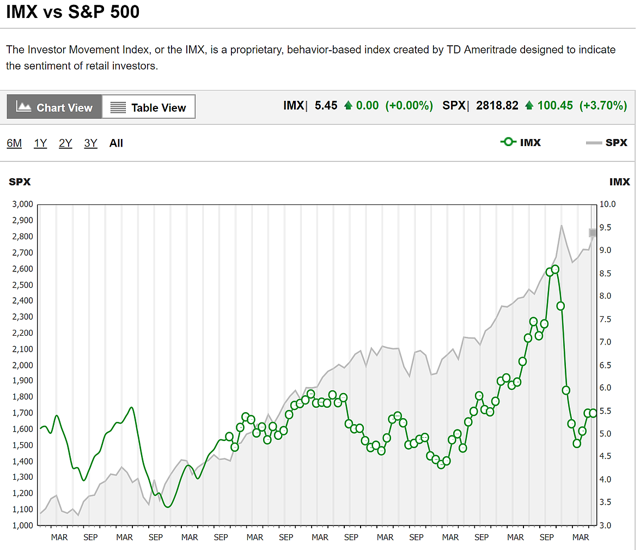Click gray square marker at SPX line end

pyautogui.click(x=593, y=233)
